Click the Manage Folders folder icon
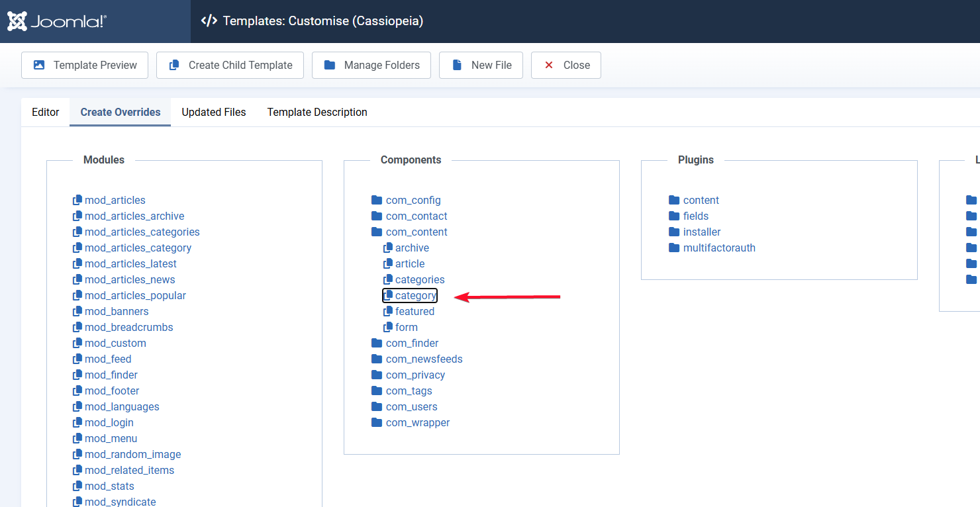 (329, 65)
